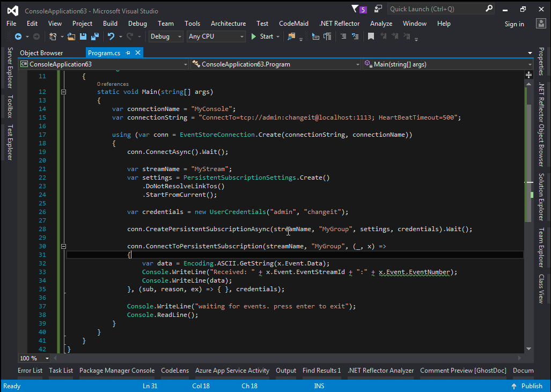Screen dimensions: 551x392
Task: Open the File menu
Action: (x=11, y=24)
